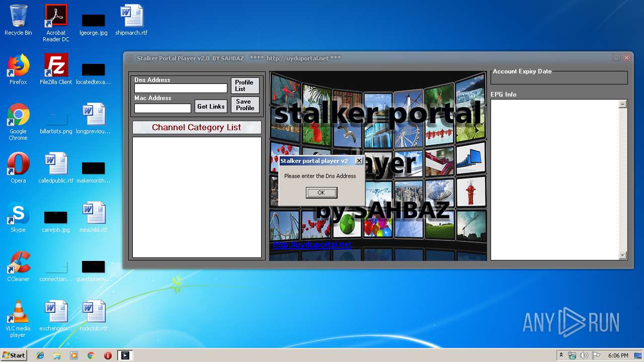This screenshot has width=644, height=362.
Task: Select the locatedtexa... desktop file
Action: [94, 73]
